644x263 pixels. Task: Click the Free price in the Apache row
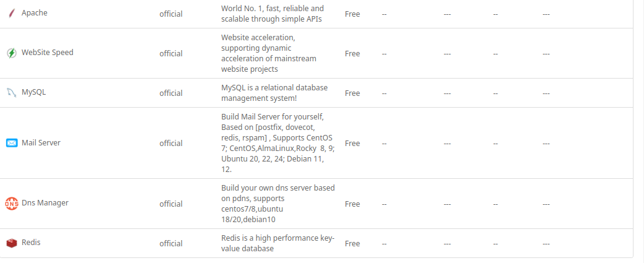point(352,14)
